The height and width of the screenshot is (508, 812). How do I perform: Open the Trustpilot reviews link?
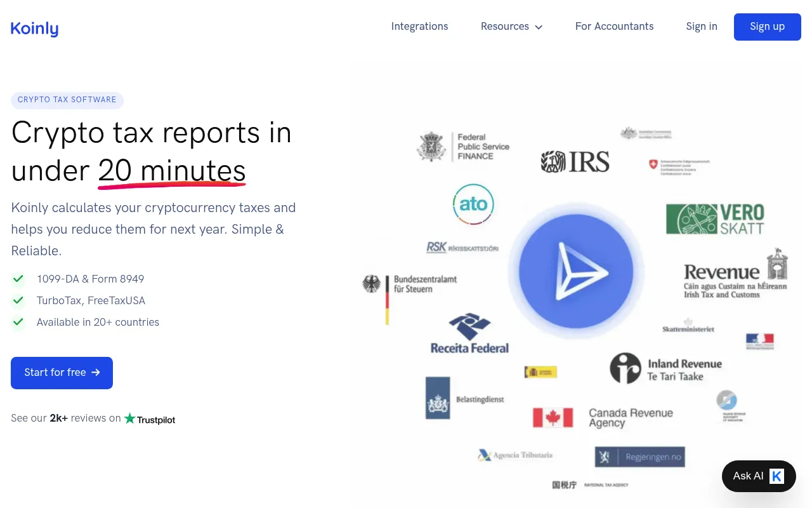click(x=150, y=419)
